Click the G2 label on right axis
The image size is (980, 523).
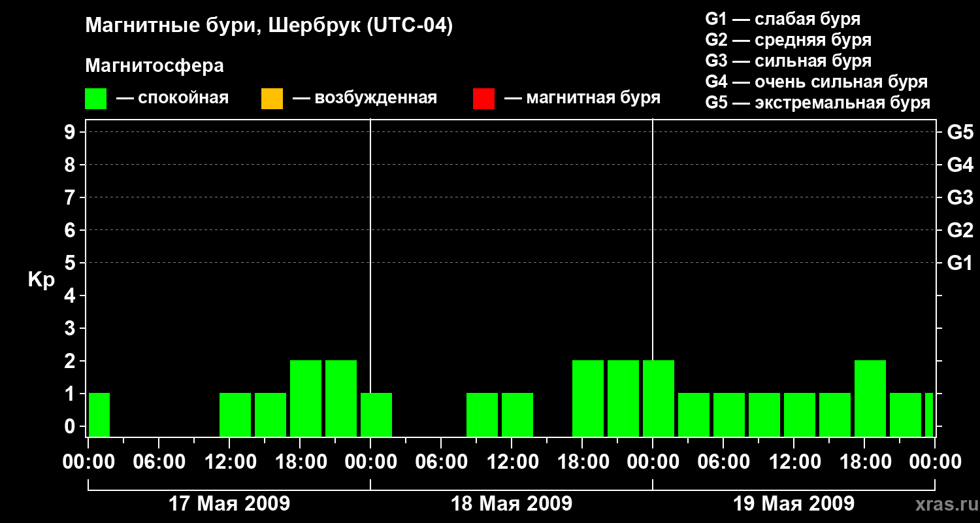click(960, 230)
